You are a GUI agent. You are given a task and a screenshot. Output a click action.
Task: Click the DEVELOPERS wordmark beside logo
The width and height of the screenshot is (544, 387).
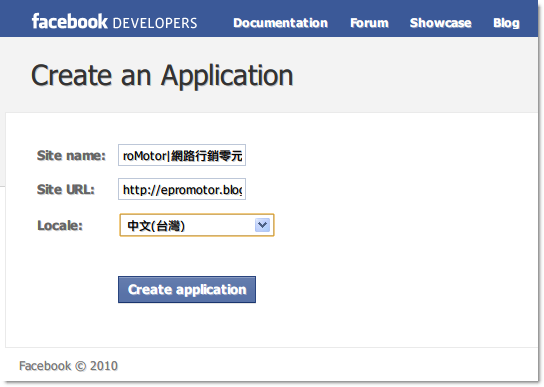[x=155, y=23]
